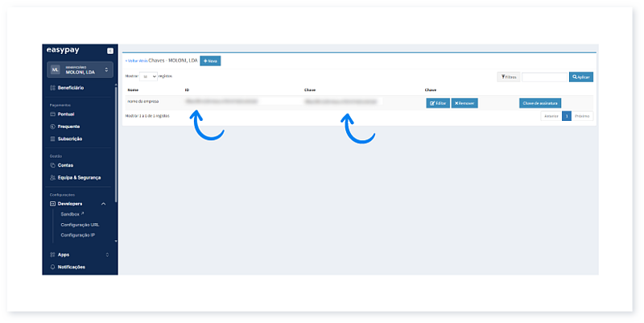Select Configuração IP under Developers
Viewport: 644px width, 323px height.
point(78,235)
